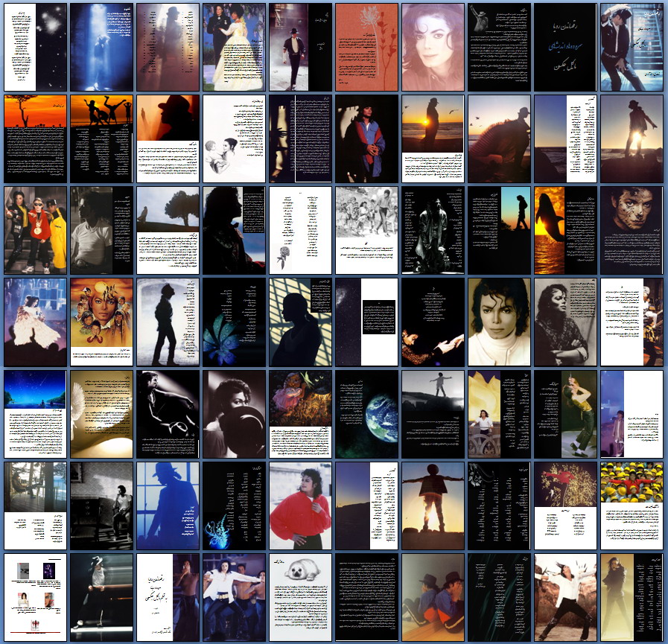Open the orange sunset with lone tree page
Screen dimensions: 668x644
pyautogui.click(x=35, y=138)
